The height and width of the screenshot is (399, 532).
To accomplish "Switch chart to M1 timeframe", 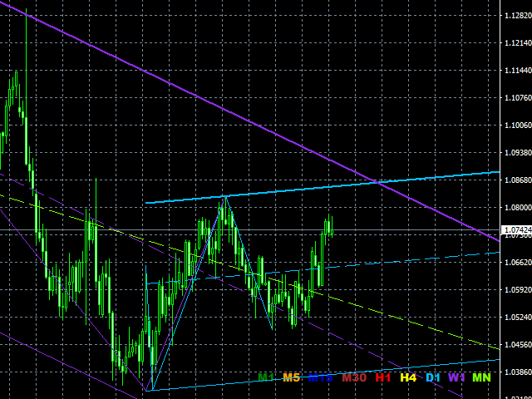I will (x=266, y=377).
